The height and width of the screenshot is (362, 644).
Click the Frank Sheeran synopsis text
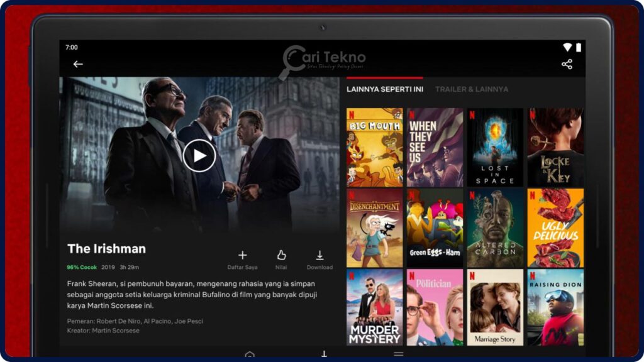pyautogui.click(x=192, y=294)
